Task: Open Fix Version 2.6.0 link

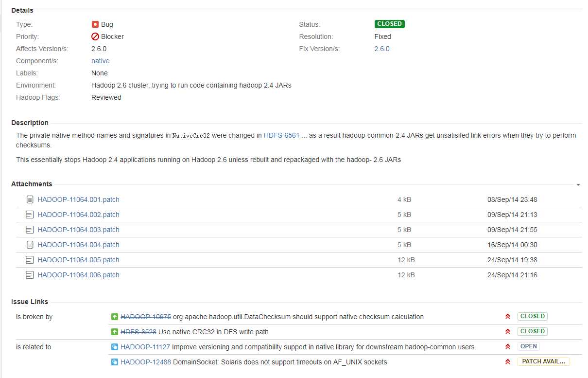Action: coord(381,49)
